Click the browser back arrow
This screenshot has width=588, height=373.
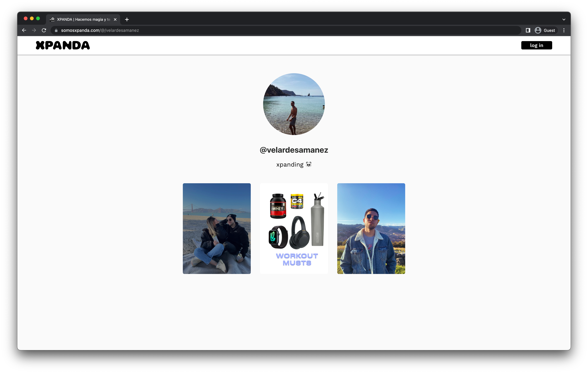point(24,30)
